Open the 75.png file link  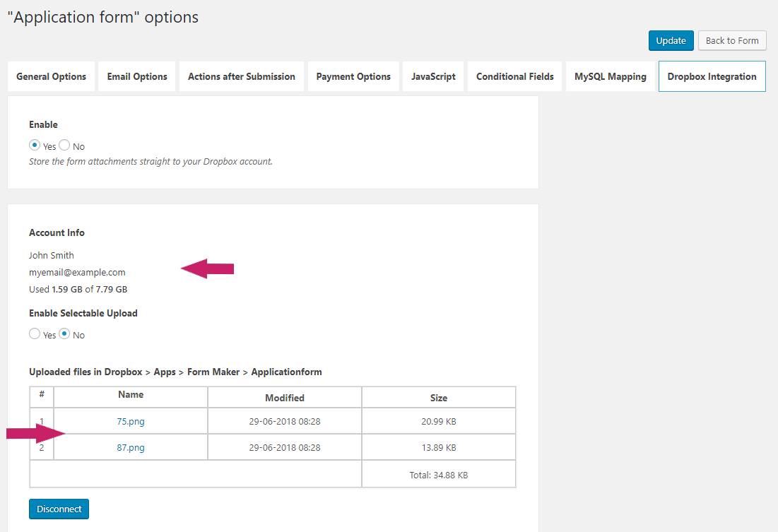pos(131,421)
